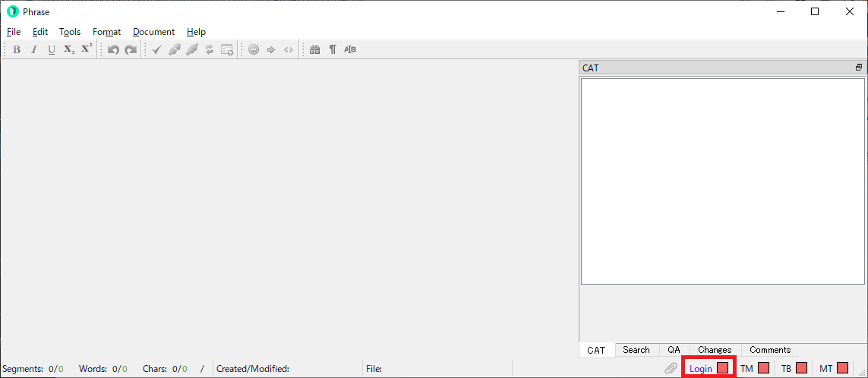868x378 pixels.
Task: Click the paperclip attachment icon
Action: click(671, 368)
